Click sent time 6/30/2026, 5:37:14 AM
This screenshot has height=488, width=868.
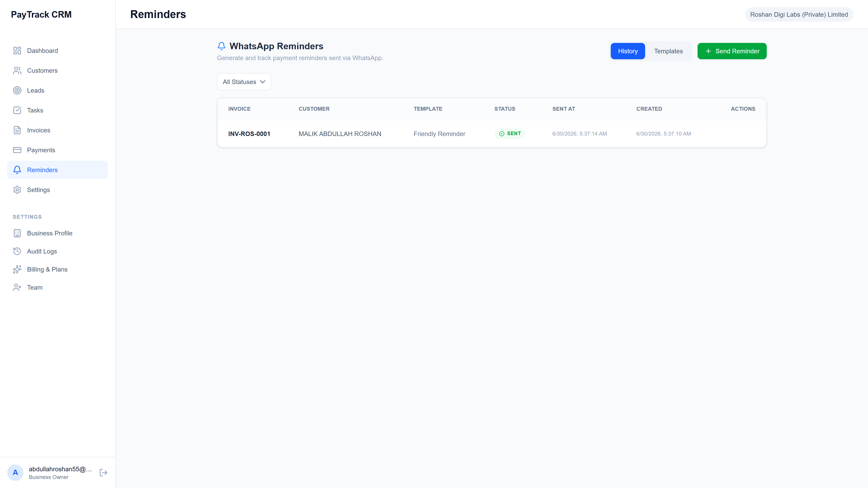coord(580,134)
